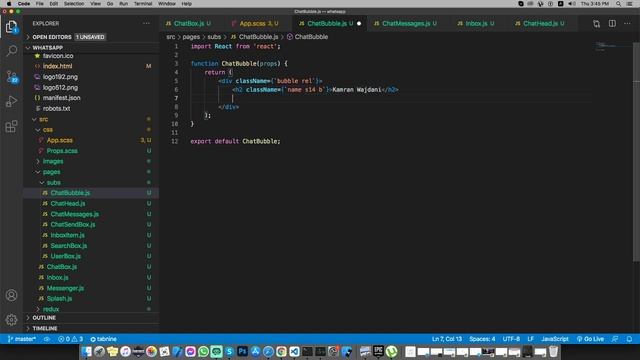Open editor more actions menu
Viewport: 640px width, 360px height.
point(627,24)
